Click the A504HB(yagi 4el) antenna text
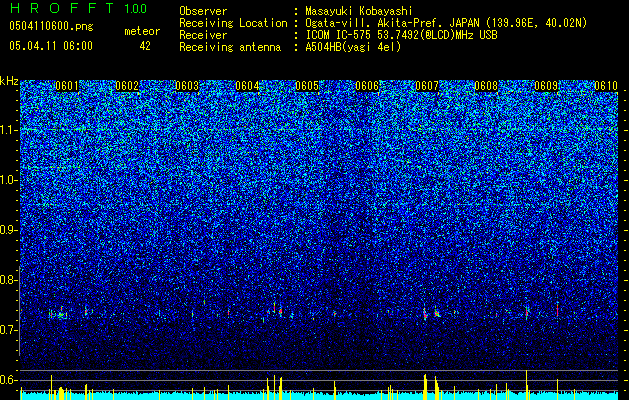The height and width of the screenshot is (400, 629). (x=353, y=47)
